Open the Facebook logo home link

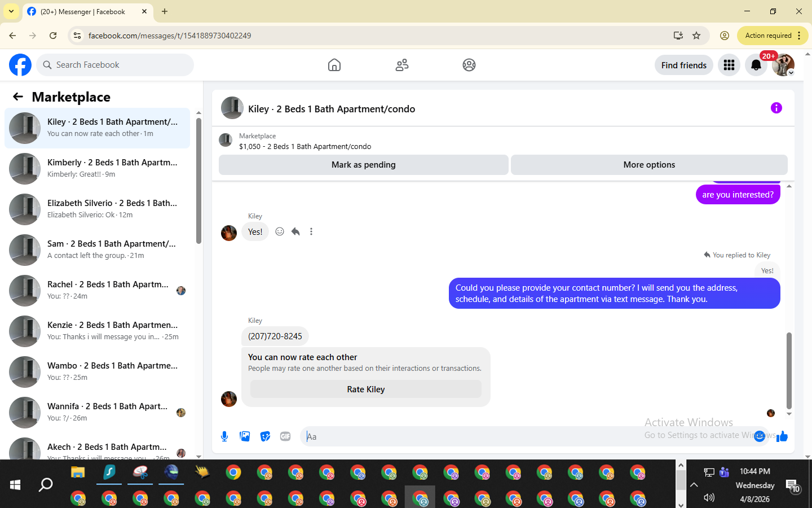[20, 65]
